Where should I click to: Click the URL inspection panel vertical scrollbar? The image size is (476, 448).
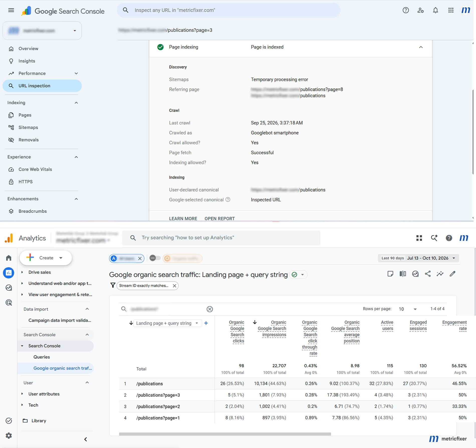point(473,132)
